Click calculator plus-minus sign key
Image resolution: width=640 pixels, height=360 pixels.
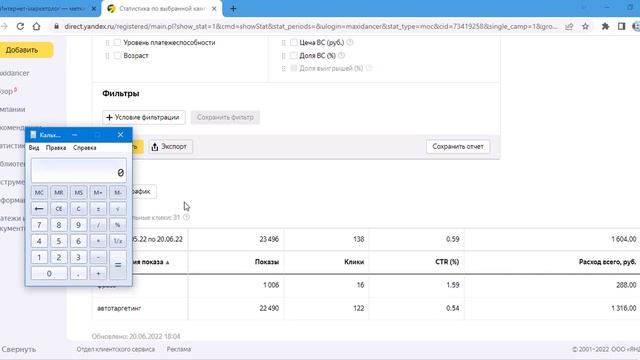pos(98,209)
